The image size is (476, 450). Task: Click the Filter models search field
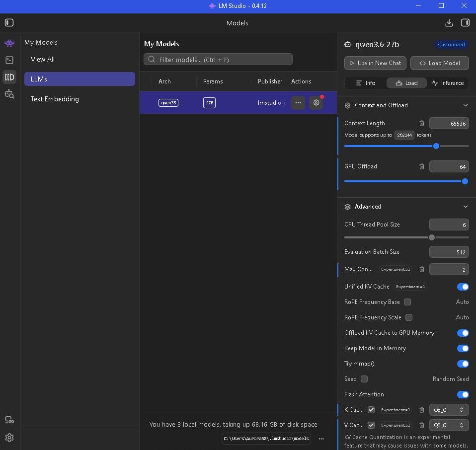(x=218, y=59)
